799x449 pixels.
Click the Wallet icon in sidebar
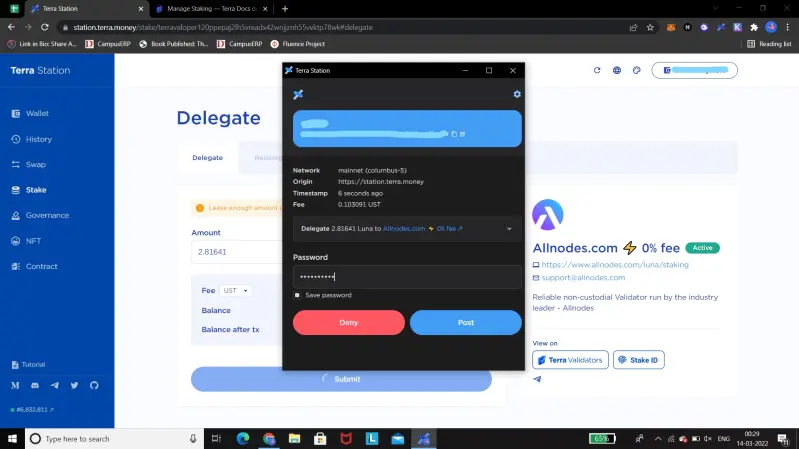(16, 114)
